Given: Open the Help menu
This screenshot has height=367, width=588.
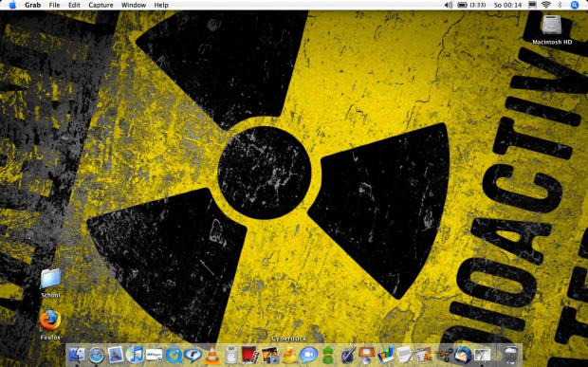Looking at the screenshot, I should (x=161, y=5).
